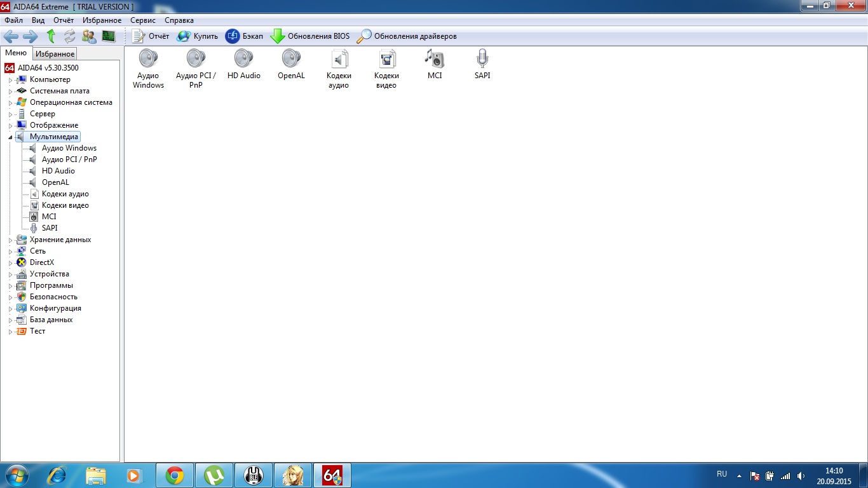The image size is (868, 488).
Task: Click the Refresh toolbar icon
Action: point(69,36)
